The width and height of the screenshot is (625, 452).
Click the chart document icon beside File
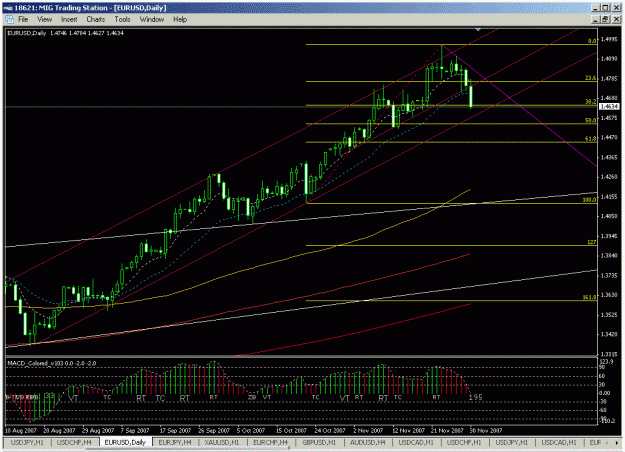pyautogui.click(x=9, y=19)
